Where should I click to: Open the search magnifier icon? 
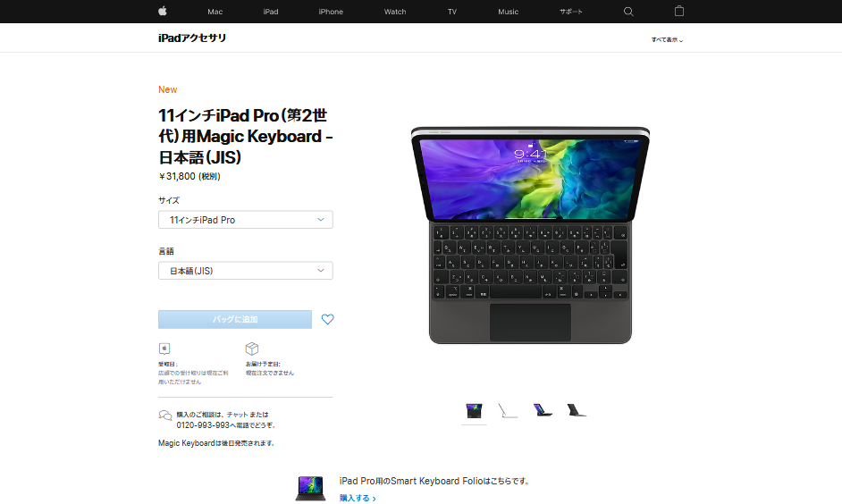coord(628,12)
